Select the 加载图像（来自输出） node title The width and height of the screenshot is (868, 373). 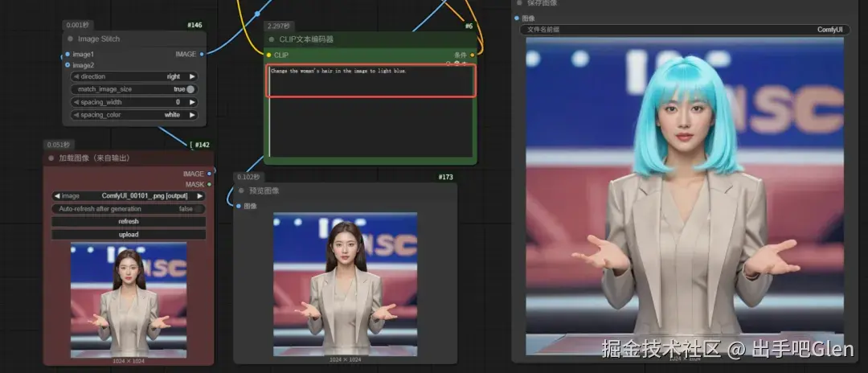94,158
